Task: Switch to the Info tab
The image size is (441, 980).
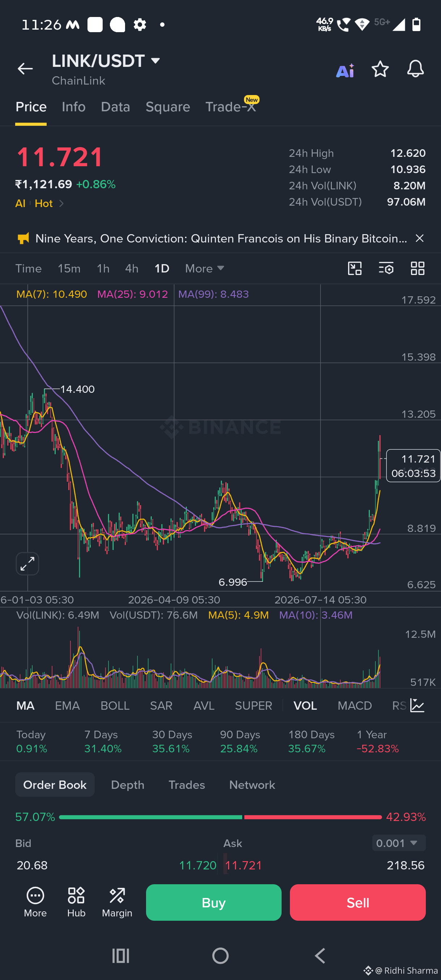Action: pyautogui.click(x=73, y=107)
